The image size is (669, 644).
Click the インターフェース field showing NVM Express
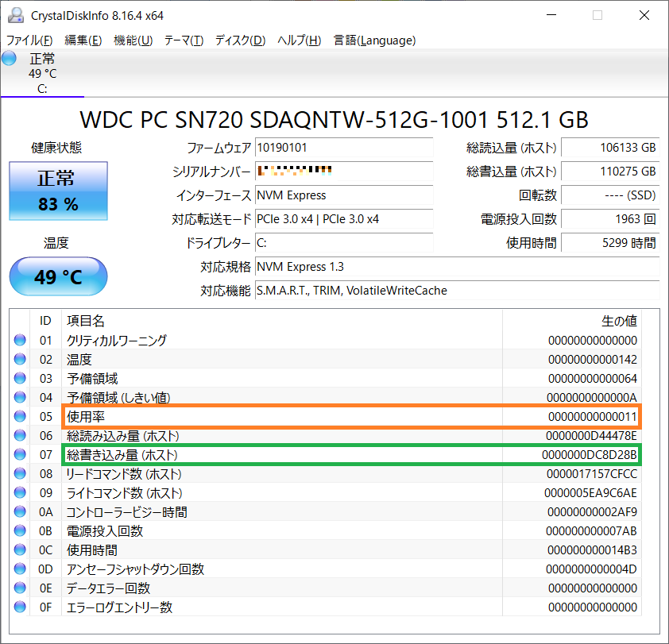(344, 195)
